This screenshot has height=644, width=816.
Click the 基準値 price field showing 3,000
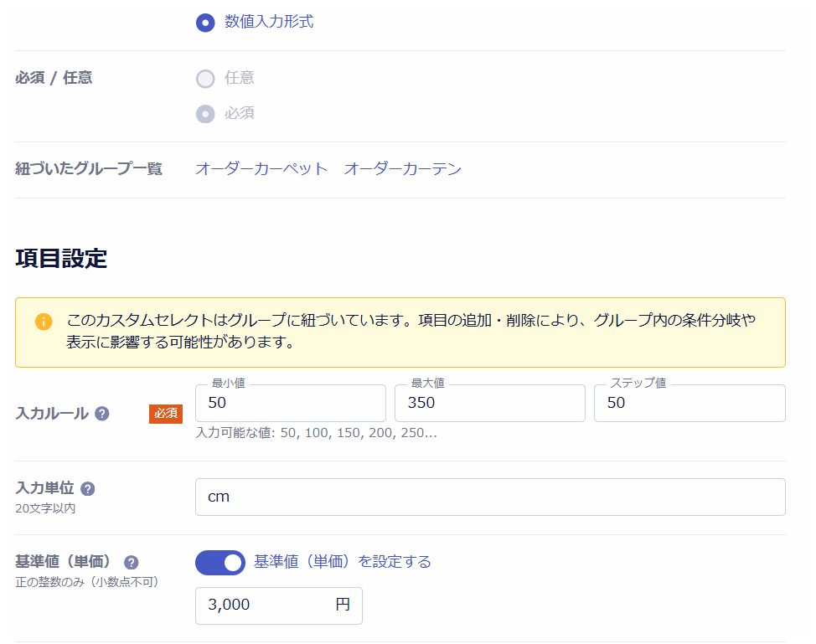pyautogui.click(x=264, y=605)
